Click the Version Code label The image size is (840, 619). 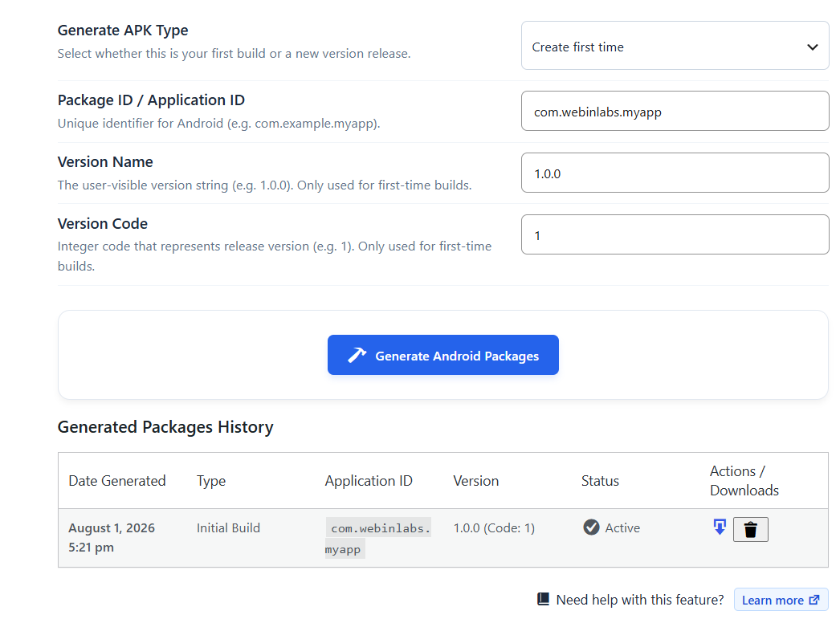pyautogui.click(x=102, y=223)
